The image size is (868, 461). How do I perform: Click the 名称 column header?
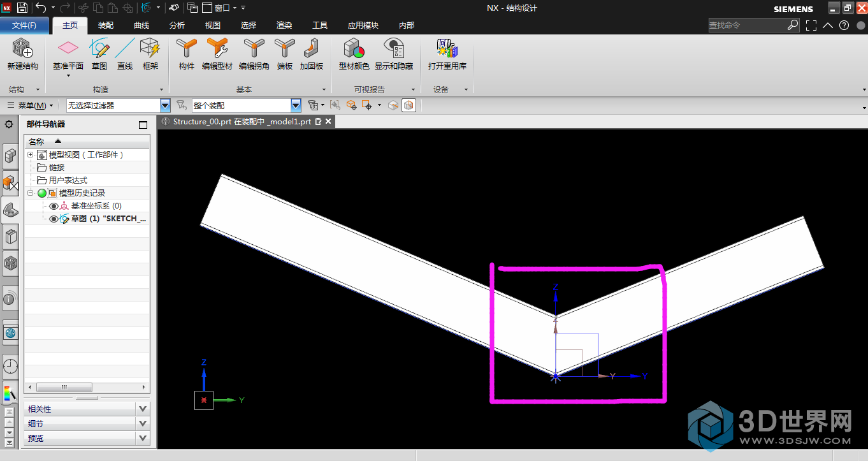[87, 142]
